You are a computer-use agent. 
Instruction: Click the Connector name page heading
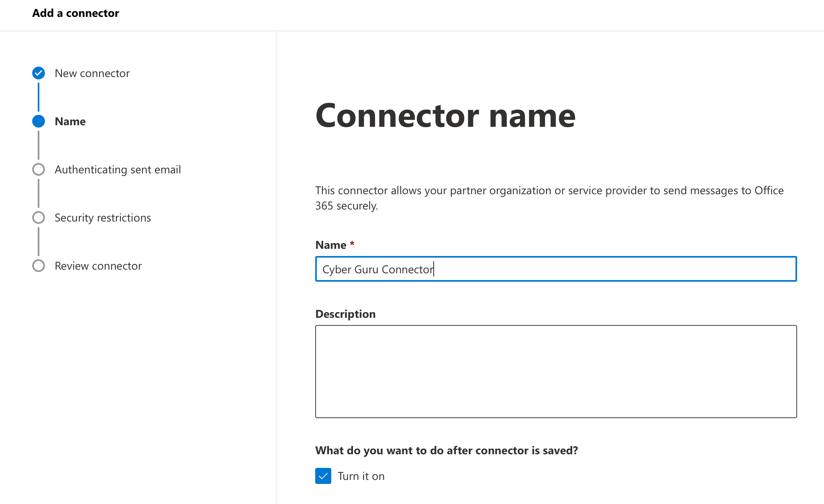(x=445, y=116)
